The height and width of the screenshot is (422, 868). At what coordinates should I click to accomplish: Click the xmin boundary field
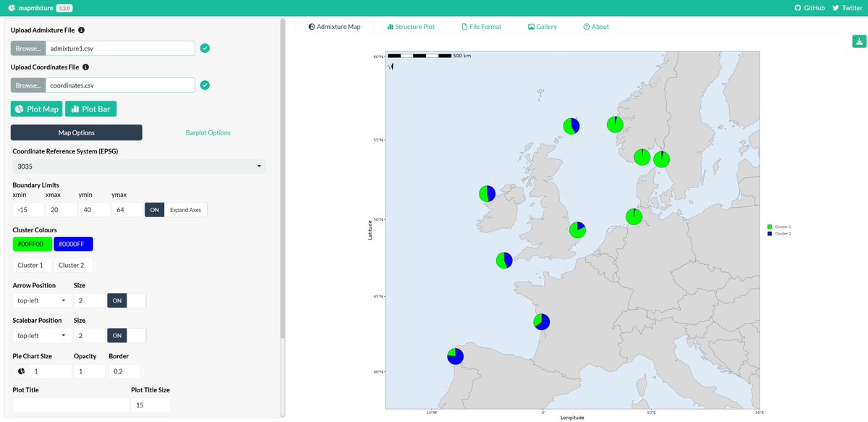point(27,210)
